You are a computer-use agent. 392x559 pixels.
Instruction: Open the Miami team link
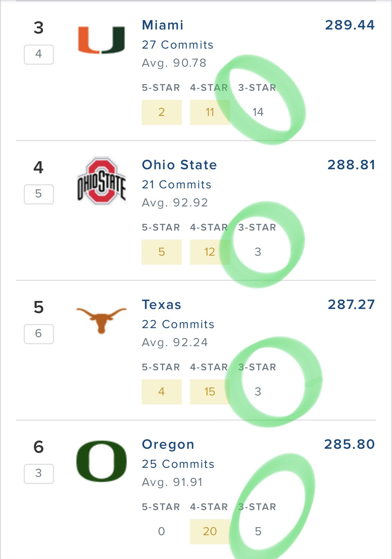coord(162,25)
